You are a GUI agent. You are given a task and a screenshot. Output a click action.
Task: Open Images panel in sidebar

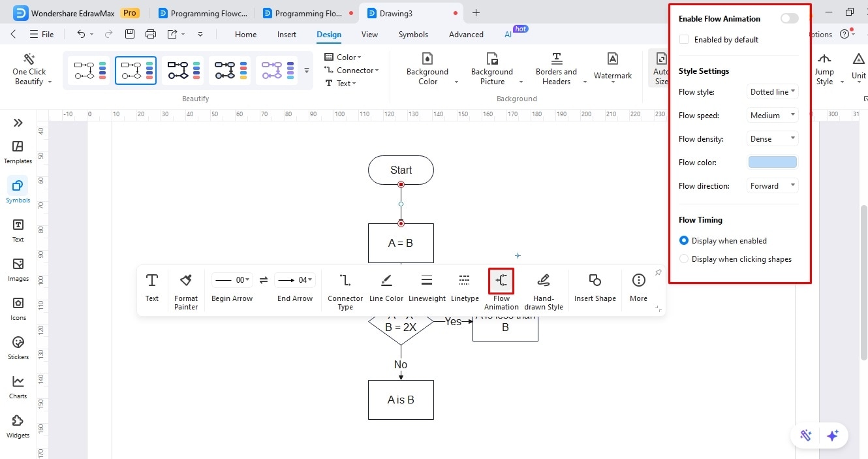coord(18,270)
